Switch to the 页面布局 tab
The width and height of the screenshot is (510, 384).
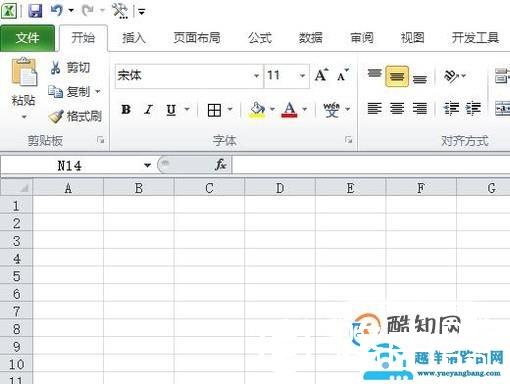[197, 38]
